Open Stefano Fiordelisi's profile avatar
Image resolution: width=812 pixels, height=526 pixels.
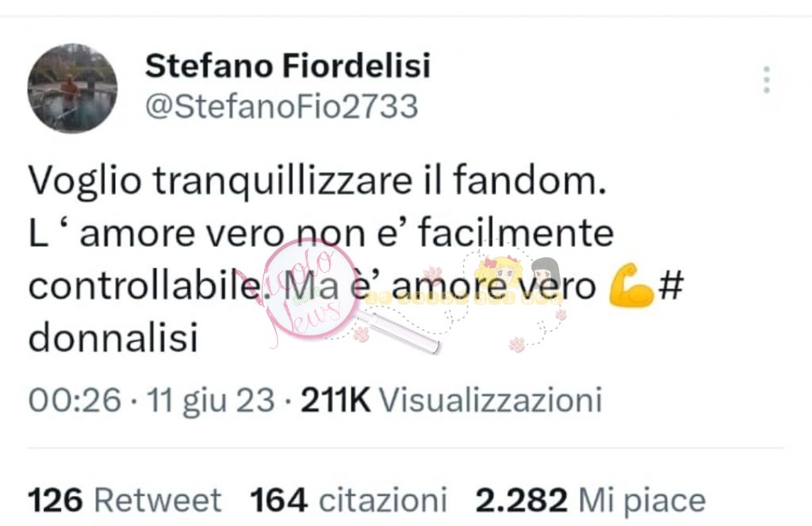[72, 88]
